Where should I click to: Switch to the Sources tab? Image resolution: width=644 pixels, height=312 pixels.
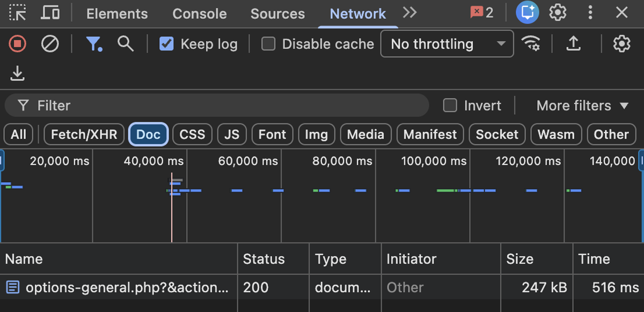point(277,14)
